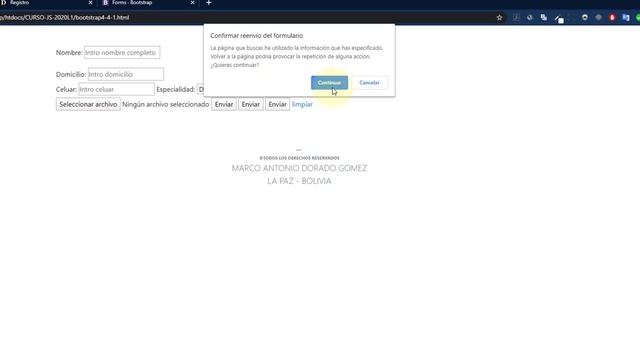Click the Nombre input field
The width and height of the screenshot is (640, 360).
click(x=122, y=53)
